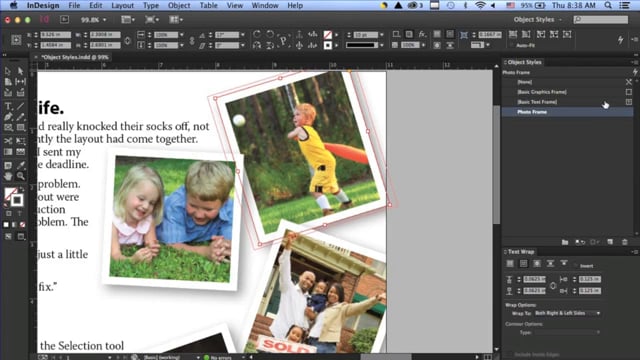
Task: Open the File menu
Action: point(74,5)
